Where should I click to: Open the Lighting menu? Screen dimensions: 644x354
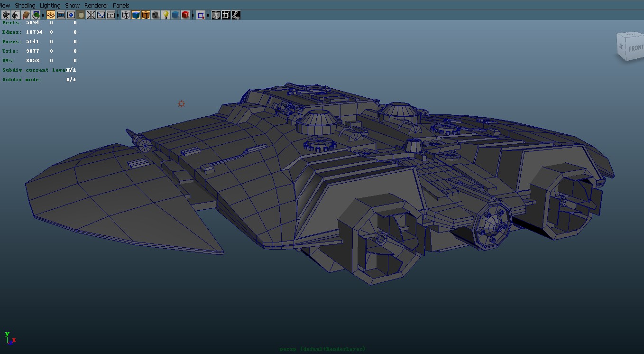tap(50, 5)
